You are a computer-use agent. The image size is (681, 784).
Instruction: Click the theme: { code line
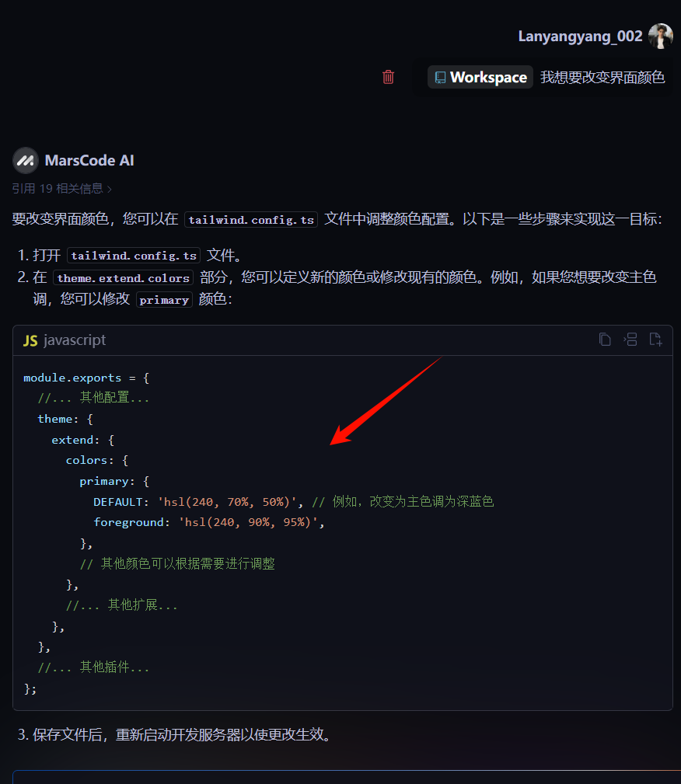(x=65, y=419)
